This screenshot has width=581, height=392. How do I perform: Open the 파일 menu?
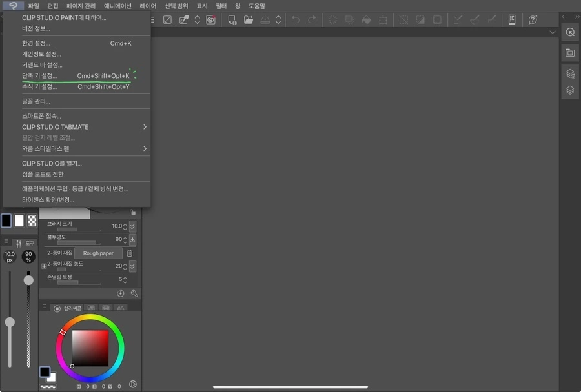coord(34,6)
